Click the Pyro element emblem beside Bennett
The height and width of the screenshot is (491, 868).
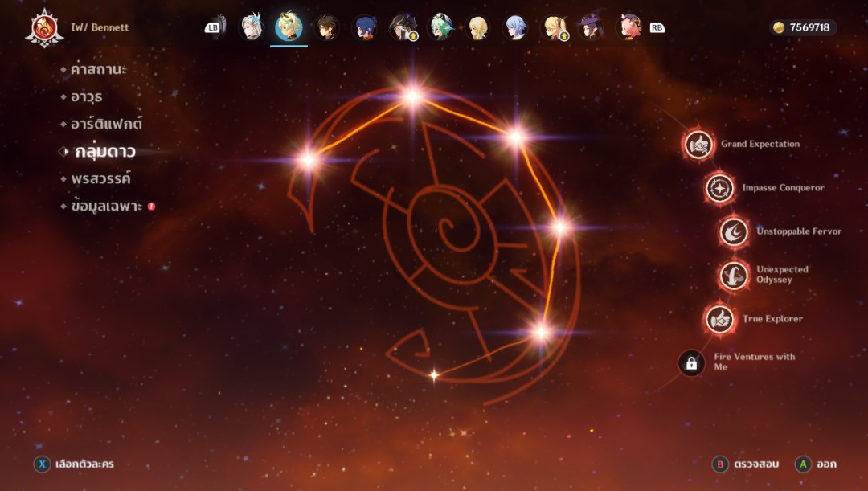(x=44, y=27)
